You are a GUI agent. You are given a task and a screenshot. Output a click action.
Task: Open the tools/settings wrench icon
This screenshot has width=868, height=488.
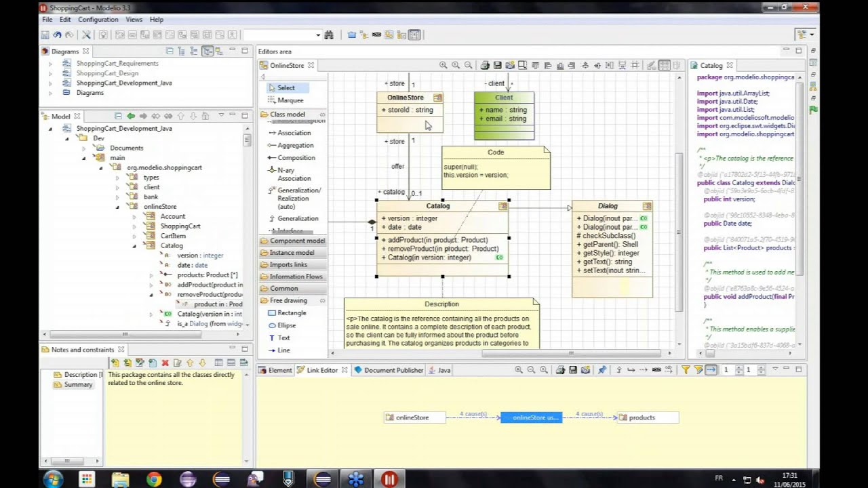coord(87,35)
